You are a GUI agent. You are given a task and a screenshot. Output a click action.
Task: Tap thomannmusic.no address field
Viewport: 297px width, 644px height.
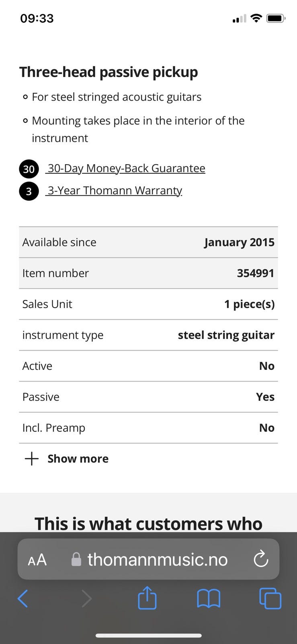coord(158,559)
